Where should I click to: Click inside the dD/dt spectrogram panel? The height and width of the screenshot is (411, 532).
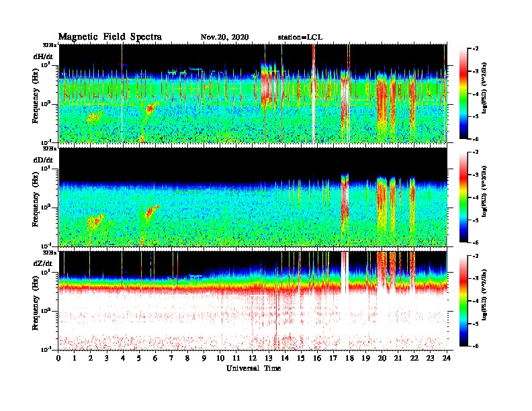[x=253, y=197]
